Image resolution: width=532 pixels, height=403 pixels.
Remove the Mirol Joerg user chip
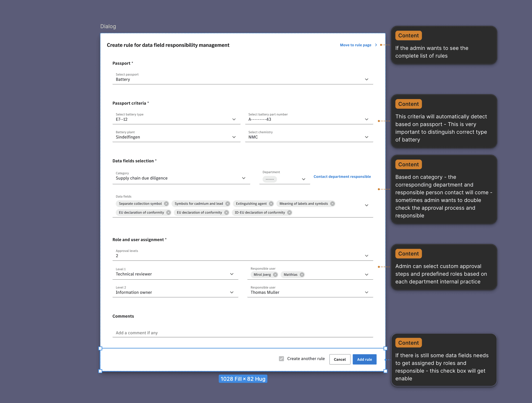point(275,275)
